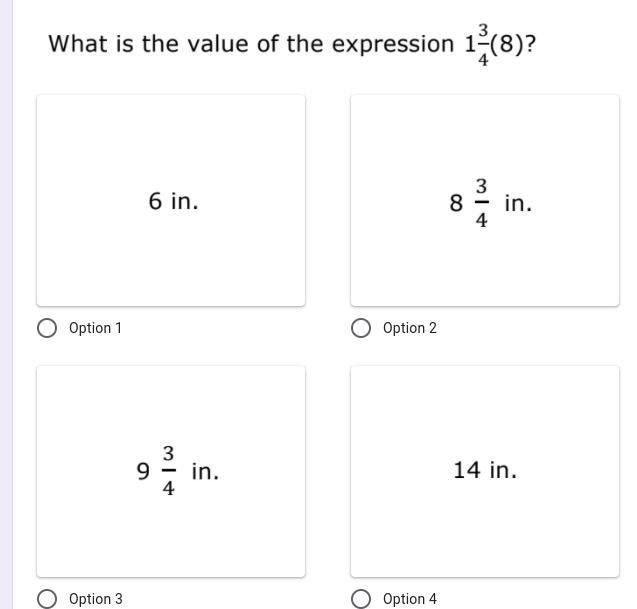Click the "Option 4" label text
The image size is (637, 609).
(410, 599)
